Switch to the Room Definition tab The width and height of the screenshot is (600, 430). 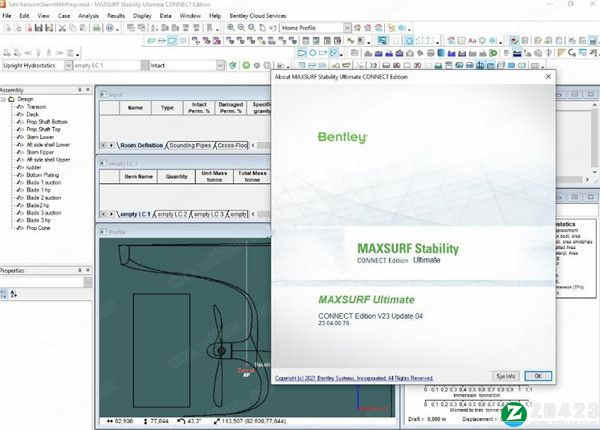pyautogui.click(x=141, y=145)
